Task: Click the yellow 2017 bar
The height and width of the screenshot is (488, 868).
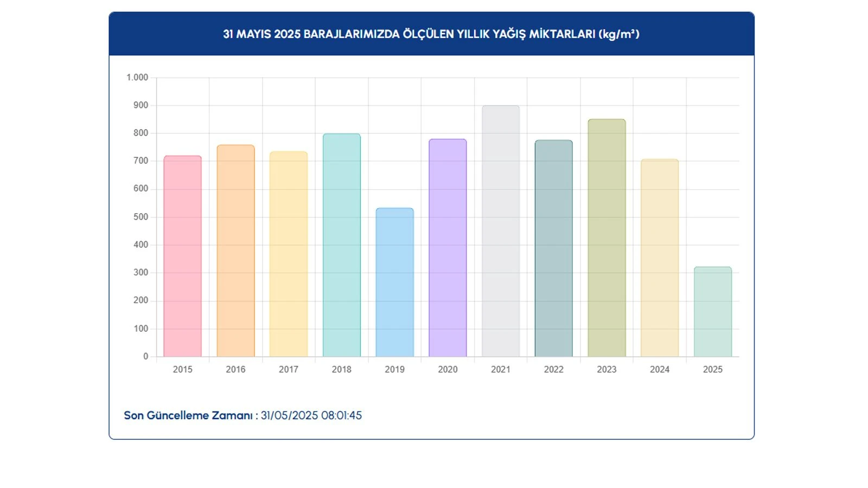Action: [x=289, y=254]
